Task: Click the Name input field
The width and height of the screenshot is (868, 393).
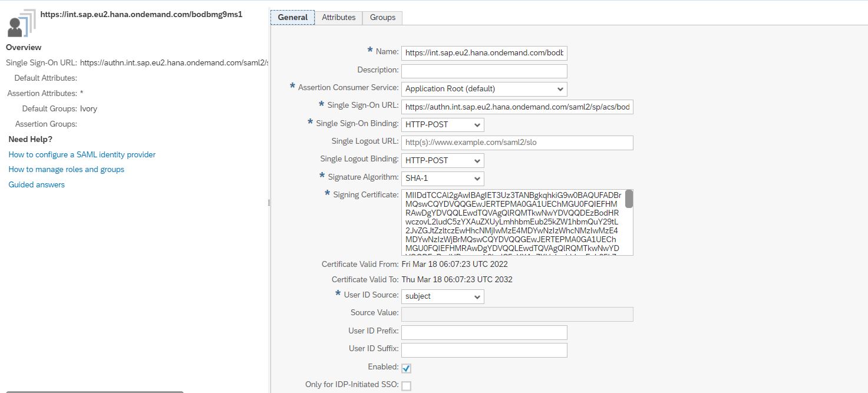Action: (x=484, y=53)
